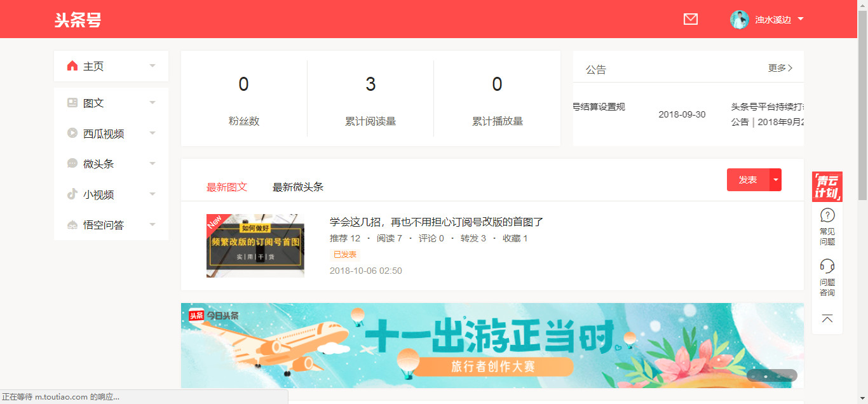
Task: Open dropdown arrow beside 发表 button
Action: pyautogui.click(x=775, y=180)
